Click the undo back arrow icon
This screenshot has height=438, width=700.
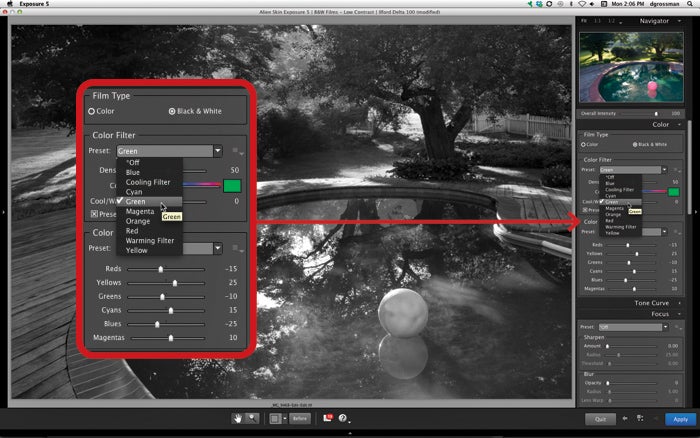click(x=625, y=418)
